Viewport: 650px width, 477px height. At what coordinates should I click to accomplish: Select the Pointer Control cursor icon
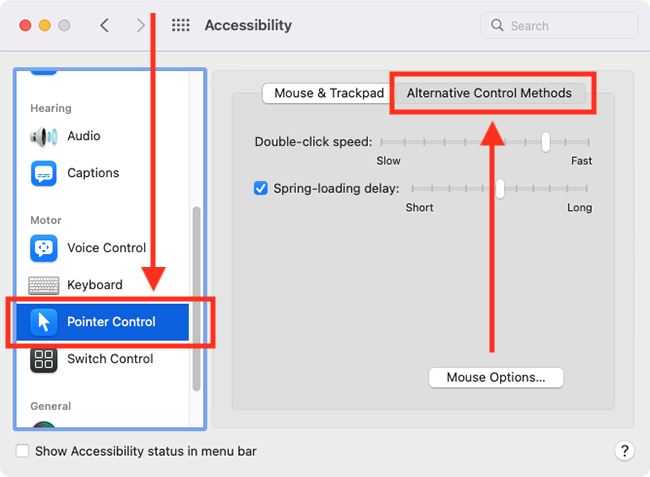[x=44, y=322]
